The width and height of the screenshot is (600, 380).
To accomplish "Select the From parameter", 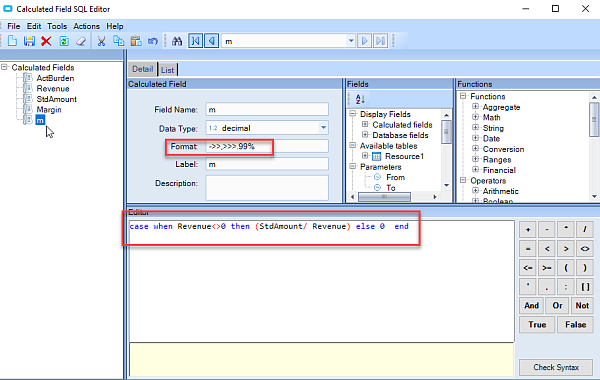I will pos(395,177).
